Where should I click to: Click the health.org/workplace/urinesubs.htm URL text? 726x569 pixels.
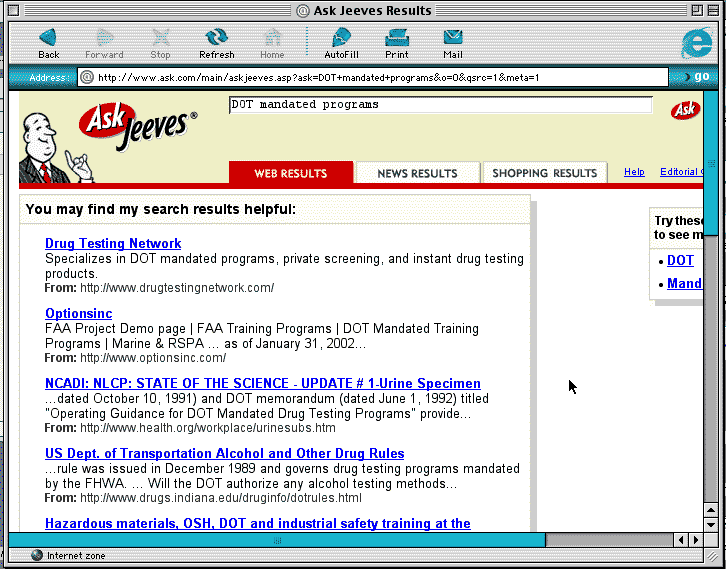[x=208, y=428]
